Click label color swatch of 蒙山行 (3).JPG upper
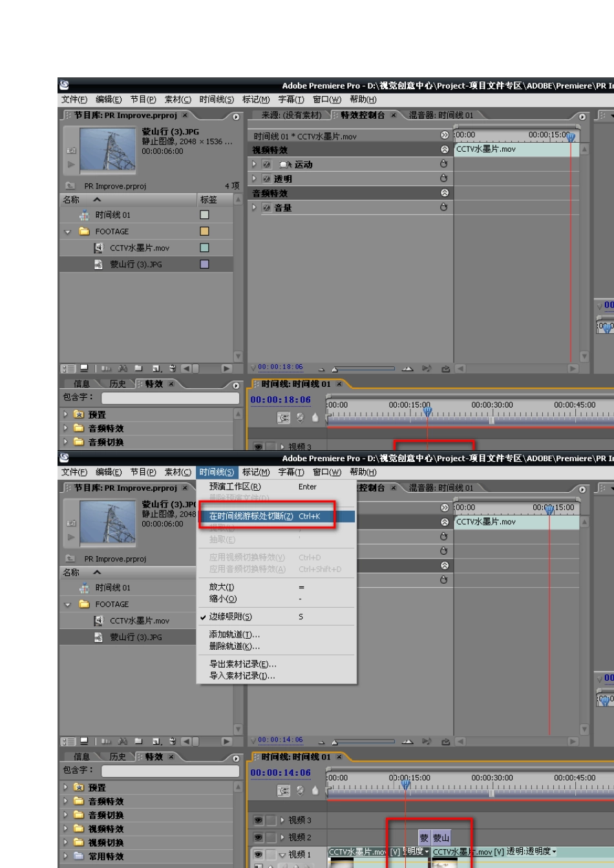614x868 pixels. [204, 265]
